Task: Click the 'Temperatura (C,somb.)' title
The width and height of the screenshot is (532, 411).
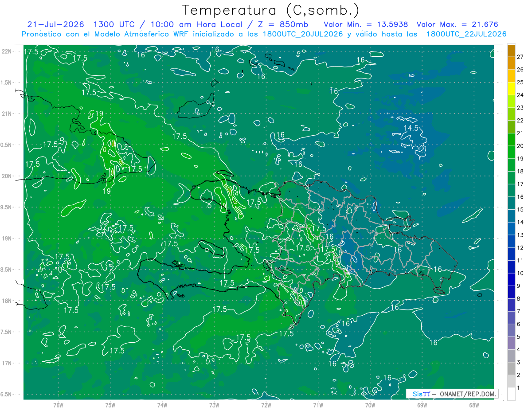Action: 271,11
